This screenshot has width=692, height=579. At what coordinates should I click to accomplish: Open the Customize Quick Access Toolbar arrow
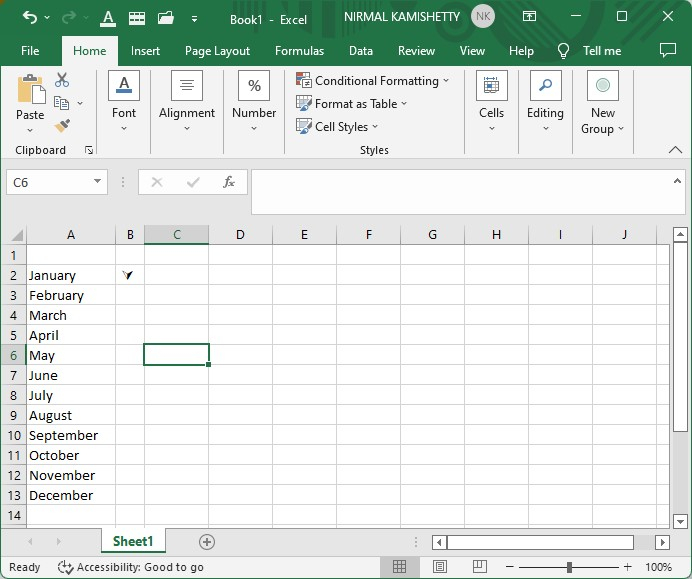point(194,19)
